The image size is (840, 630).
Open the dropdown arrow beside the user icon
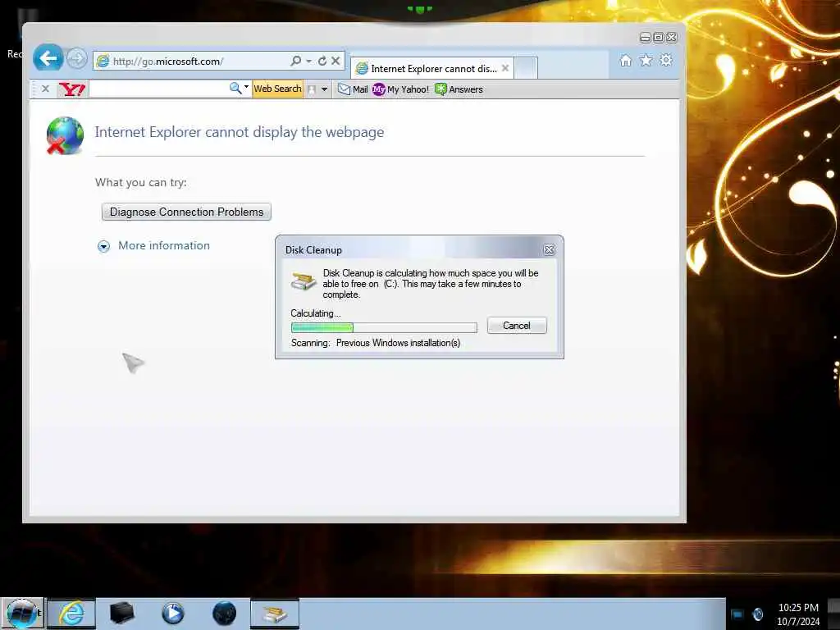pyautogui.click(x=324, y=89)
